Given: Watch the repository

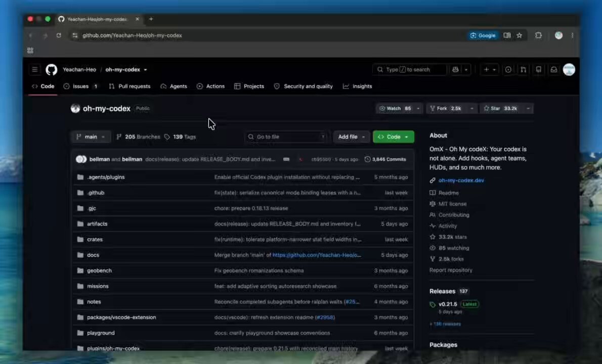Looking at the screenshot, I should 395,109.
